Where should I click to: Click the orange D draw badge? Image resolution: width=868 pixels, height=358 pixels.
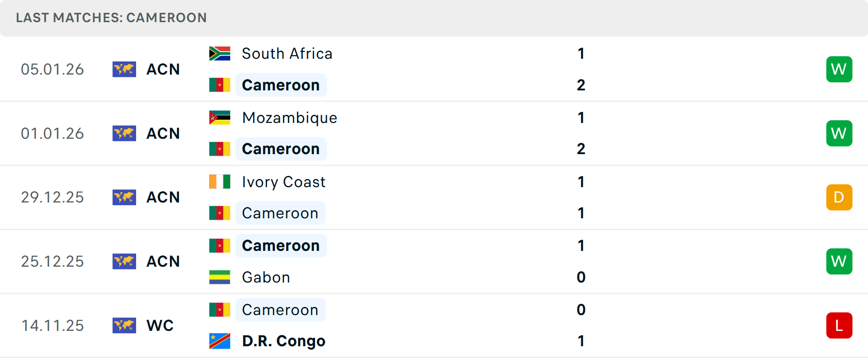839,198
